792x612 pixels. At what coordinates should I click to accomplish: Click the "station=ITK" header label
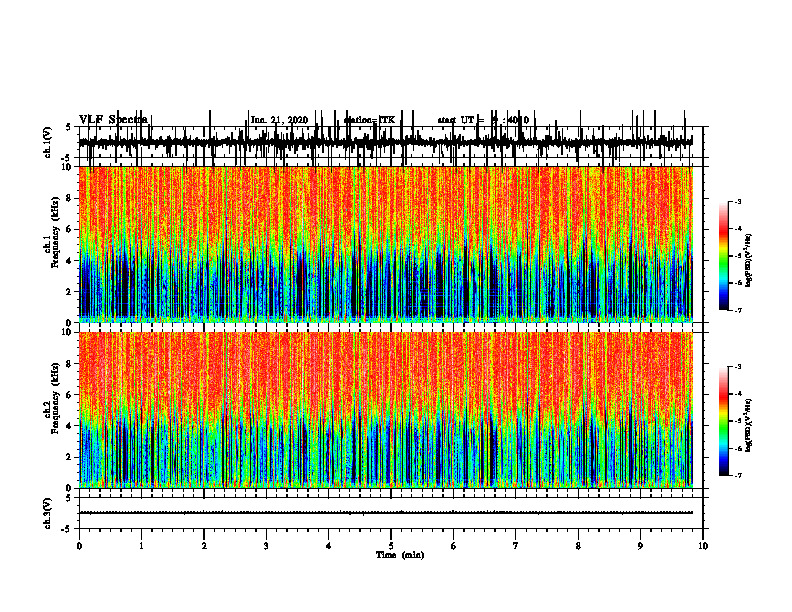click(369, 120)
